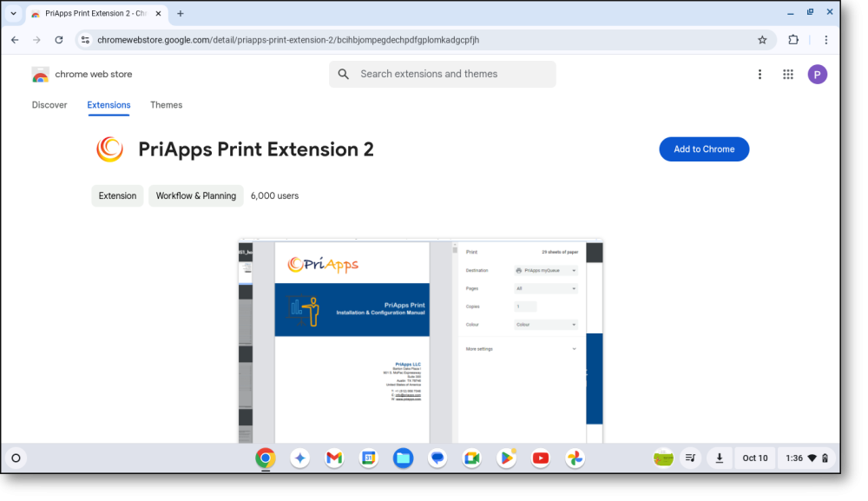This screenshot has width=868, height=501.
Task: Click the Workflow & Planning chip
Action: click(x=196, y=196)
